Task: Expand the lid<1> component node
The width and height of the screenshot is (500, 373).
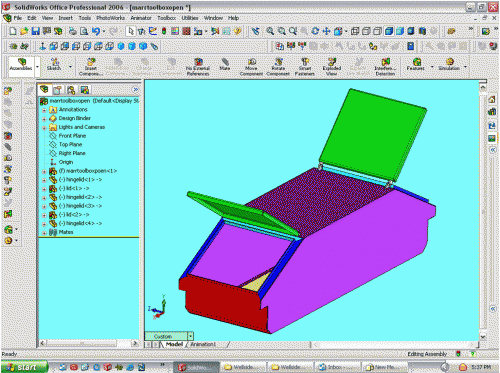Action: click(x=44, y=189)
